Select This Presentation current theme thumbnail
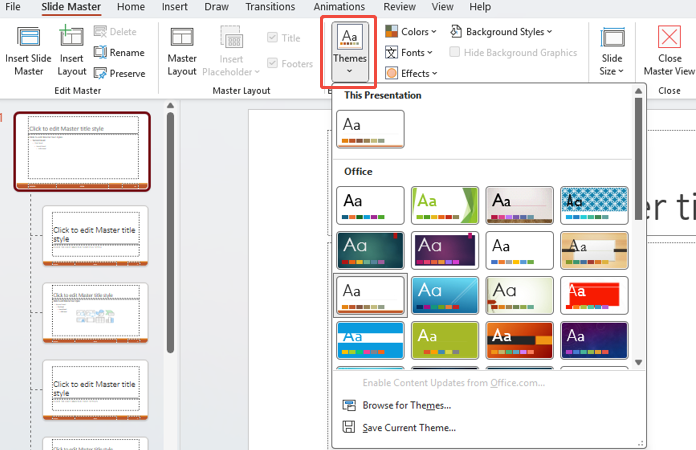The image size is (696, 450). click(x=370, y=129)
